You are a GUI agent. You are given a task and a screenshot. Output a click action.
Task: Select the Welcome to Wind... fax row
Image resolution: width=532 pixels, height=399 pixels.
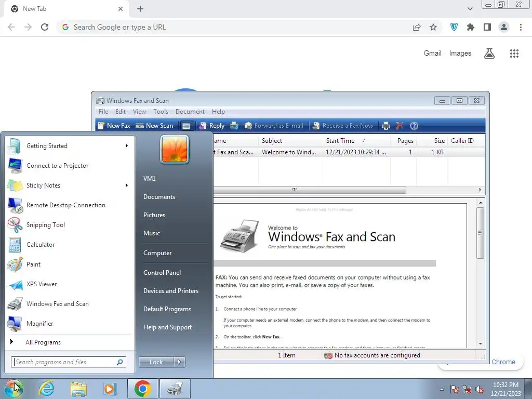[349, 152]
